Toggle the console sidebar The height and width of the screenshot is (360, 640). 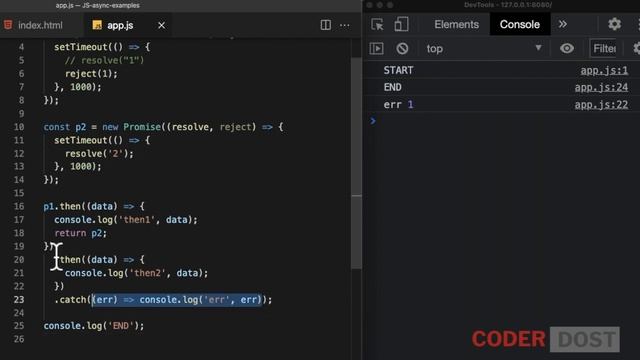point(376,49)
